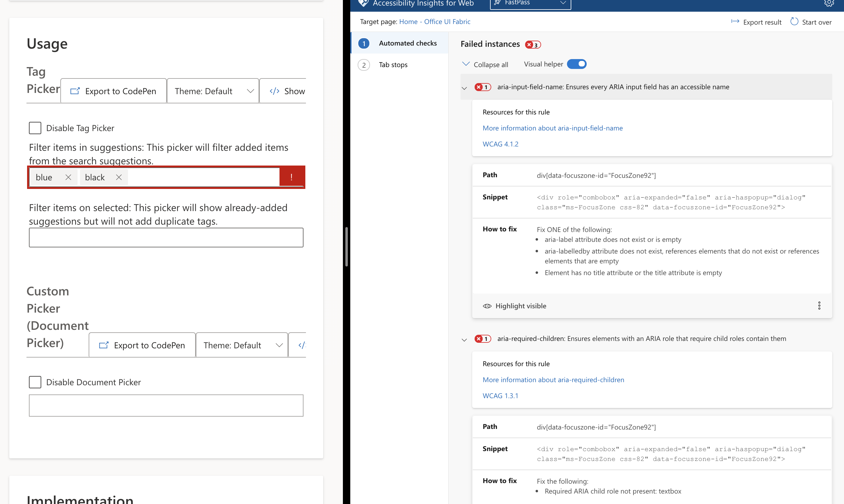Click the Export result arrow icon
The height and width of the screenshot is (504, 844).
(x=735, y=22)
